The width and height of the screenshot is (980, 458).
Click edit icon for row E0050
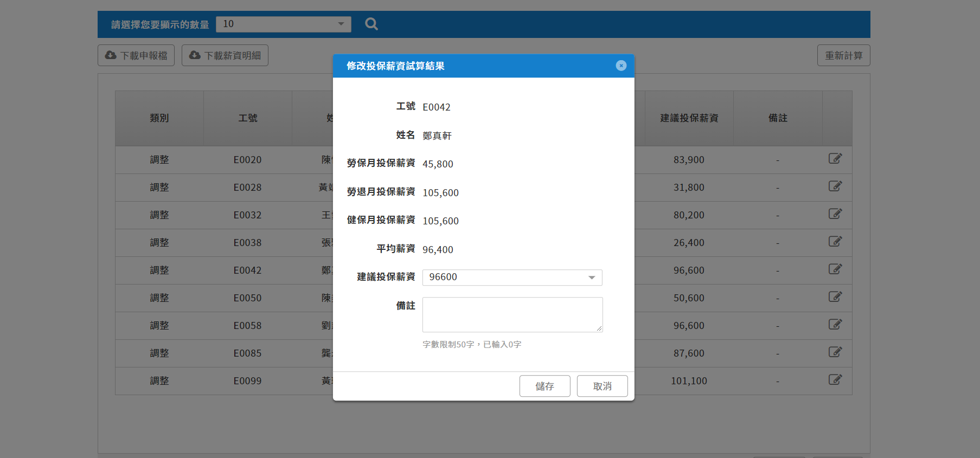(835, 297)
